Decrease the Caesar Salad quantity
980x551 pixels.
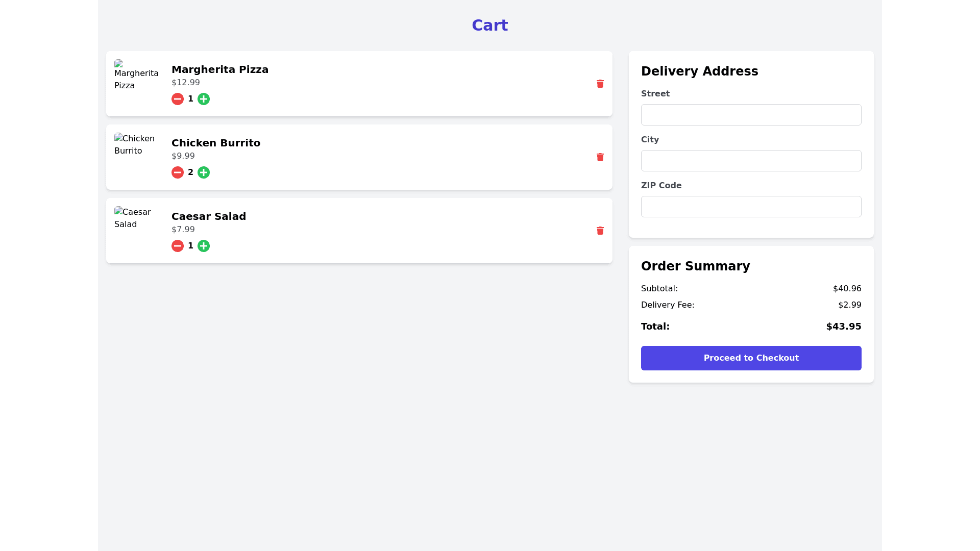coord(177,245)
